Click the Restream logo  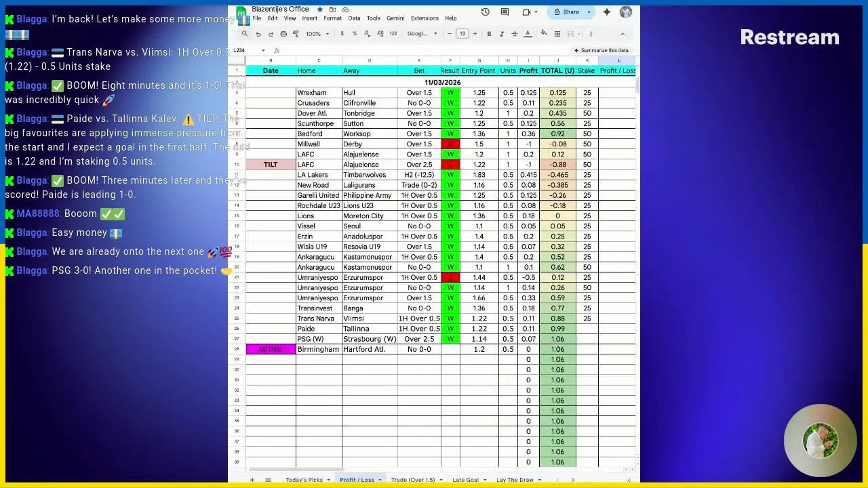789,37
